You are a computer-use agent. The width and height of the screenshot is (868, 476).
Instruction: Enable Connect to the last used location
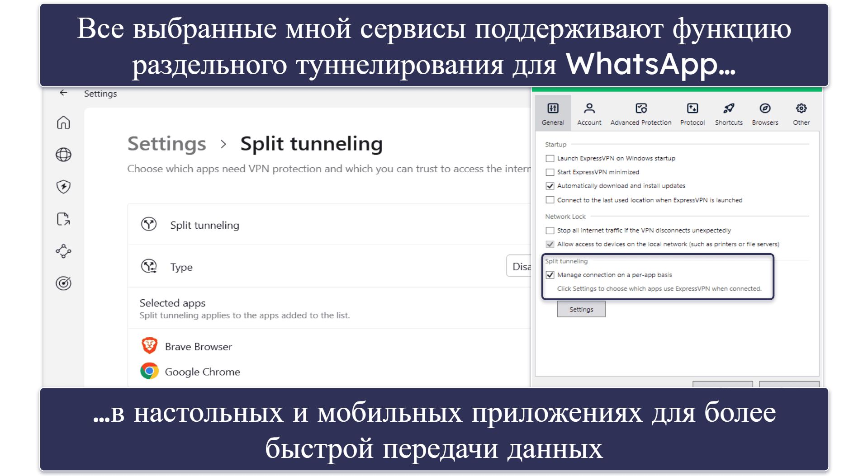pyautogui.click(x=550, y=200)
